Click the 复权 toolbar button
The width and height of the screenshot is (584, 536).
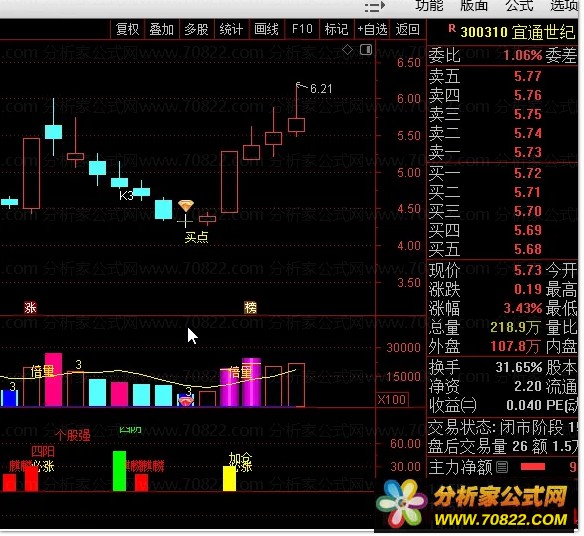tap(127, 29)
